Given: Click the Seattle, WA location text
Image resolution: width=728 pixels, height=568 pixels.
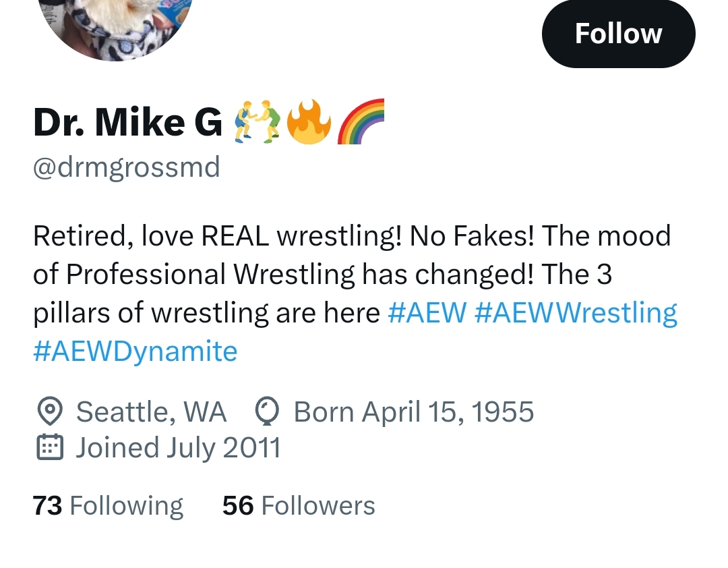Looking at the screenshot, I should (151, 411).
